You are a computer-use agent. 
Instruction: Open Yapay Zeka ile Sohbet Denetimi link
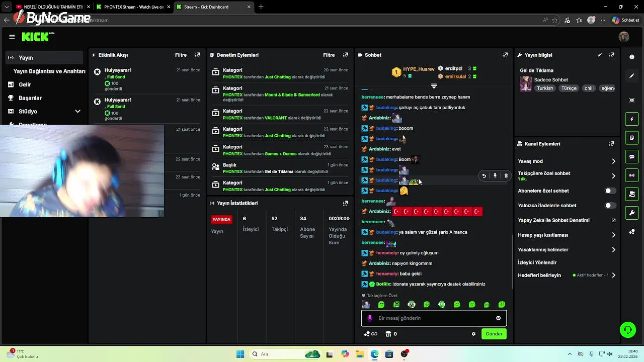coord(567,220)
